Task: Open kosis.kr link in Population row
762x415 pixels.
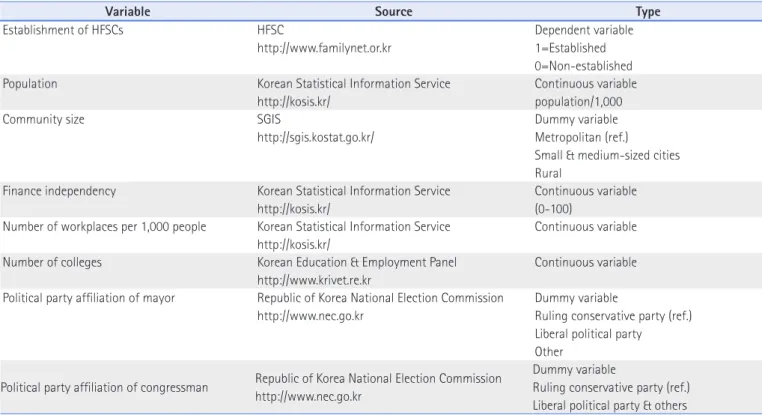Action: tap(294, 102)
